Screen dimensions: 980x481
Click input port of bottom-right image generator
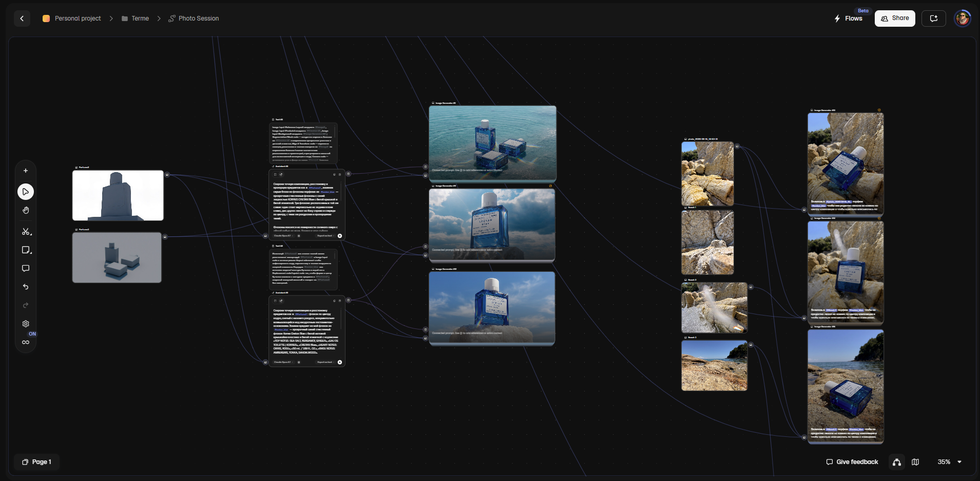804,437
